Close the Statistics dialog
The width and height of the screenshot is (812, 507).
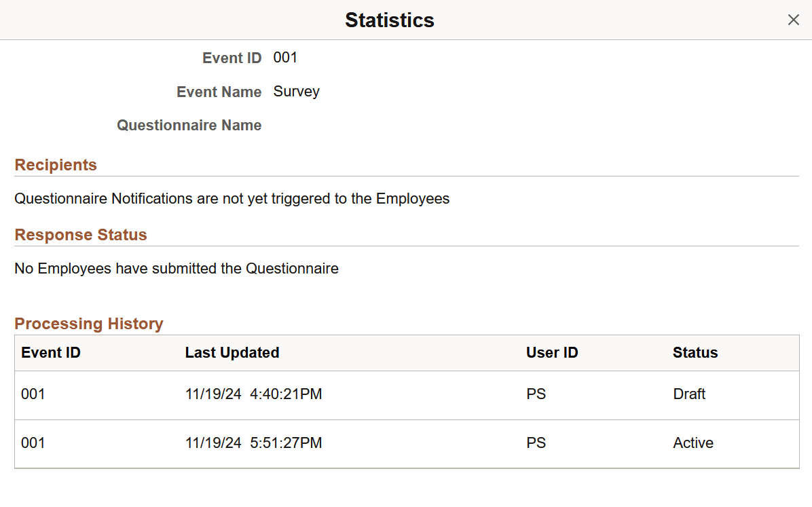pos(793,20)
